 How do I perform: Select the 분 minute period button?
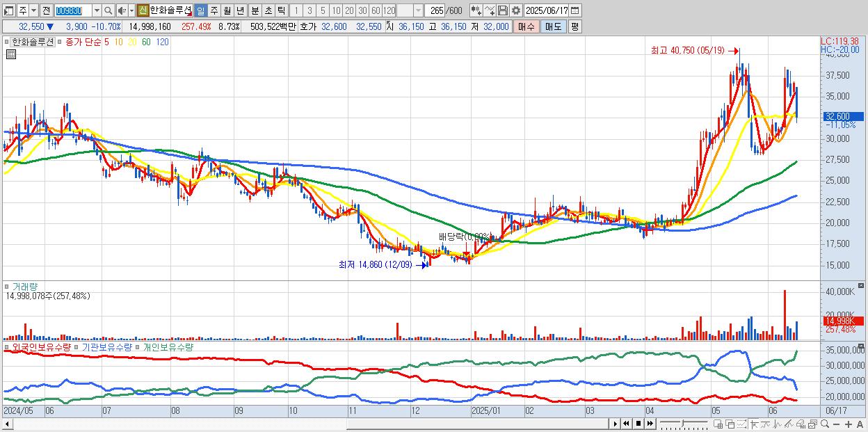(255, 10)
